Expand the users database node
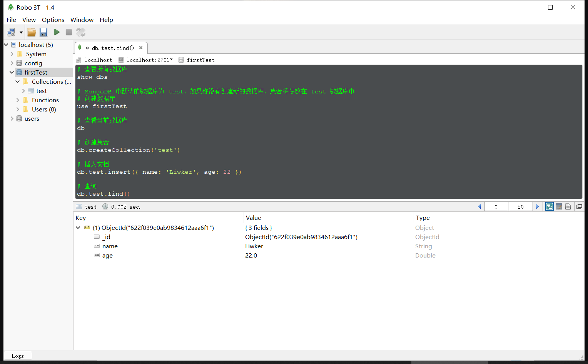This screenshot has height=364, width=588. tap(12, 118)
